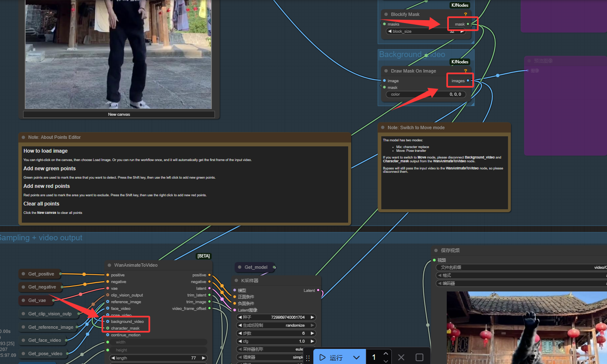Click the K采样器 模型 input socket
The height and width of the screenshot is (364, 607).
tap(235, 290)
